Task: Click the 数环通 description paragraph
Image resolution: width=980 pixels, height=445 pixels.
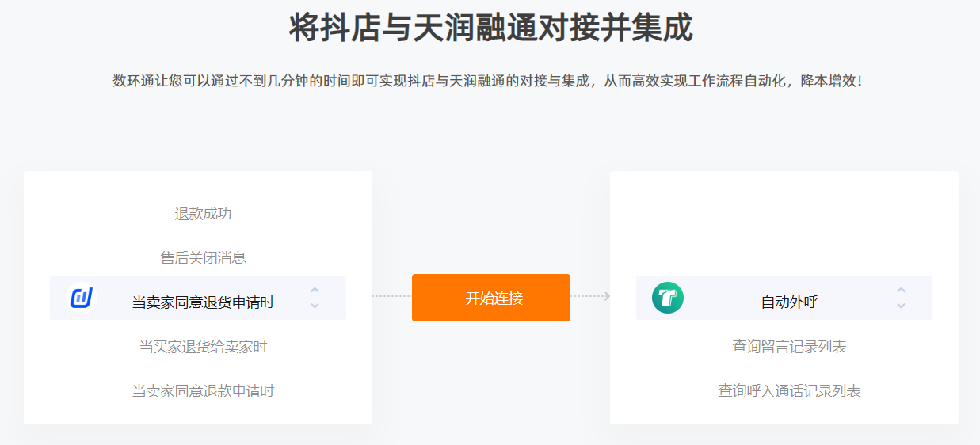Action: pyautogui.click(x=488, y=81)
